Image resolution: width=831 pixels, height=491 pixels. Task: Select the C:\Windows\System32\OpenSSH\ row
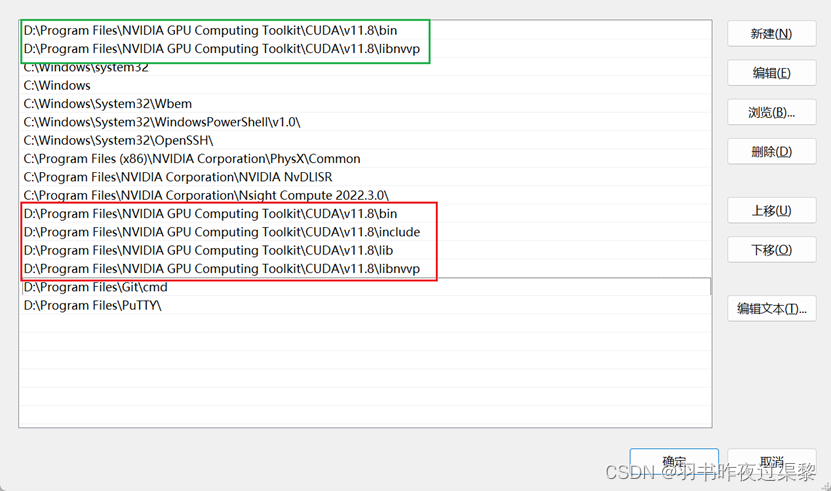pyautogui.click(x=365, y=141)
